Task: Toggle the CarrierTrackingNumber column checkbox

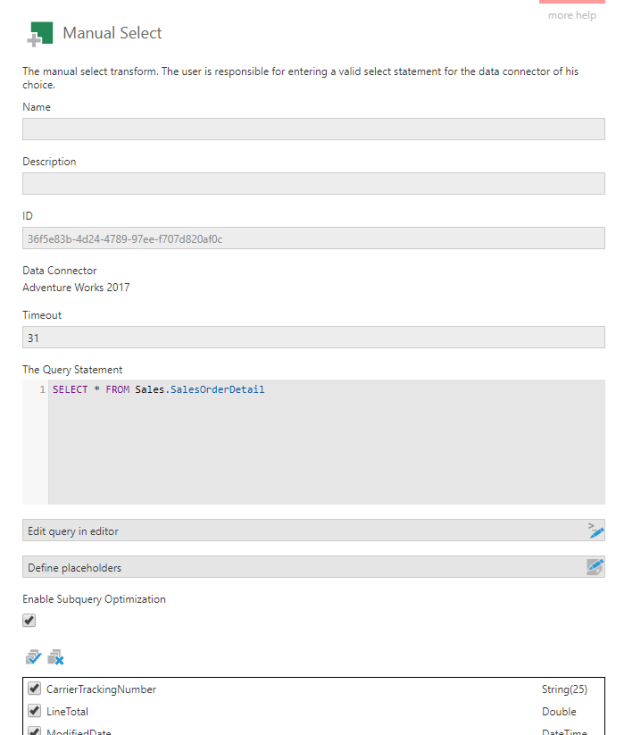Action: (35, 690)
